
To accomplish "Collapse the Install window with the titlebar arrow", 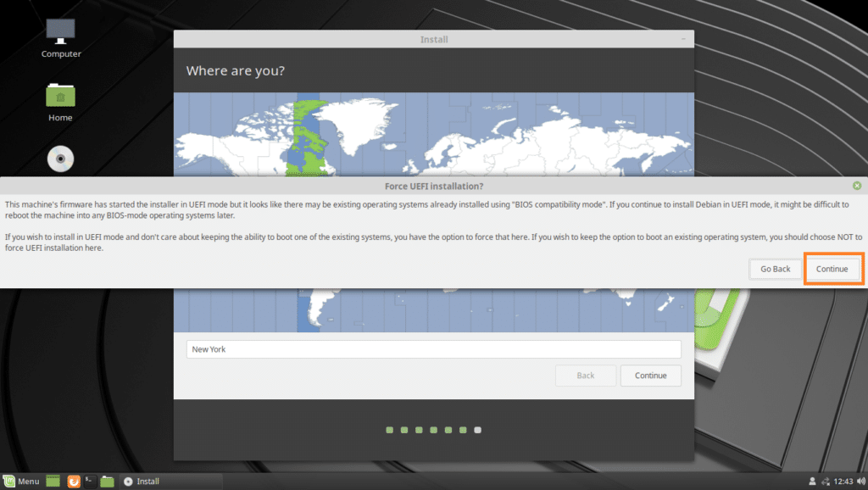I will (x=683, y=39).
